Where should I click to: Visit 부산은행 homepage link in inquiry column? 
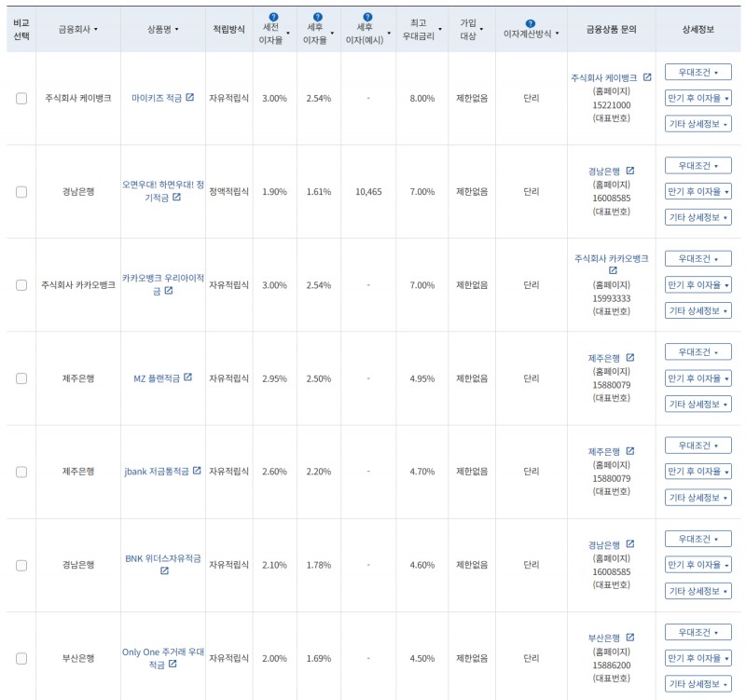(x=603, y=638)
